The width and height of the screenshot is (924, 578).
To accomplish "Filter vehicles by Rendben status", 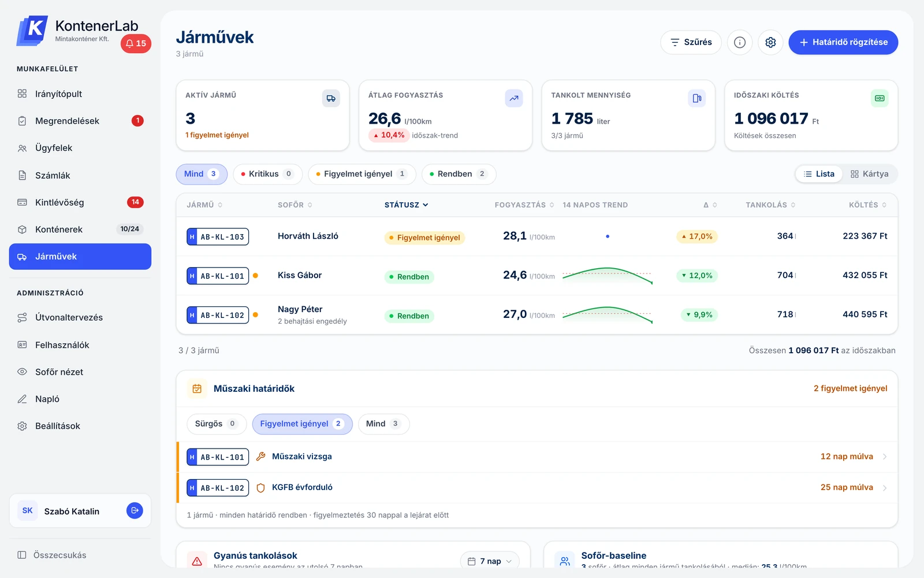I will tap(459, 174).
